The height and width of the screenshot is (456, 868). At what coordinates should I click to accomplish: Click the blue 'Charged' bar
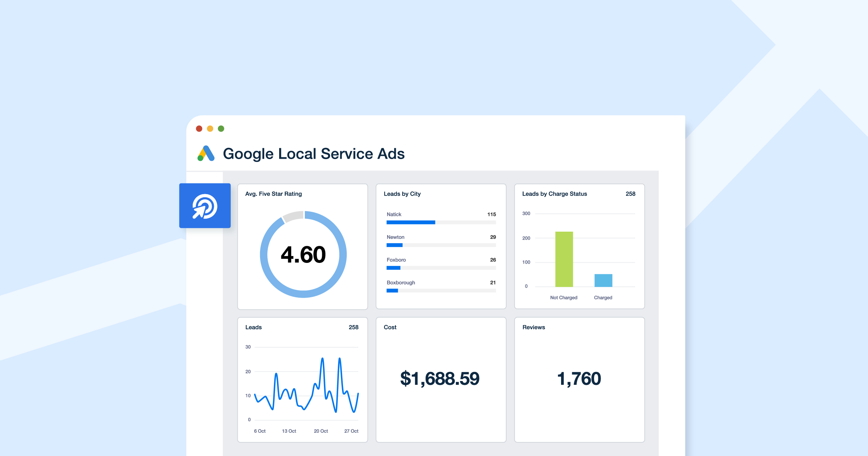click(603, 280)
